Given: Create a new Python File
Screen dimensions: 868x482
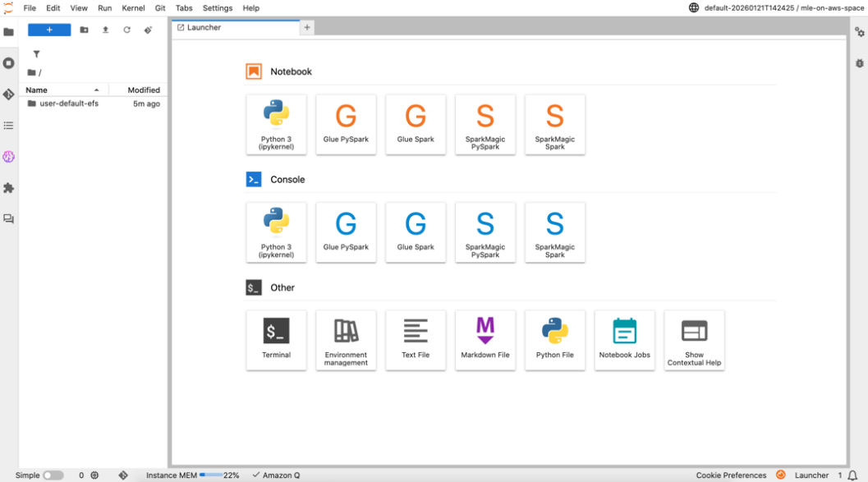Looking at the screenshot, I should 555,340.
